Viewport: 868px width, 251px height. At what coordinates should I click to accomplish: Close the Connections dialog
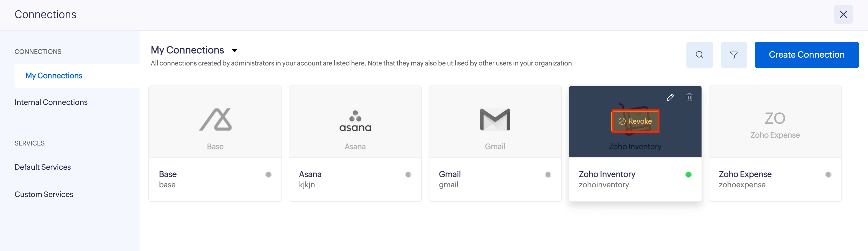click(x=843, y=15)
